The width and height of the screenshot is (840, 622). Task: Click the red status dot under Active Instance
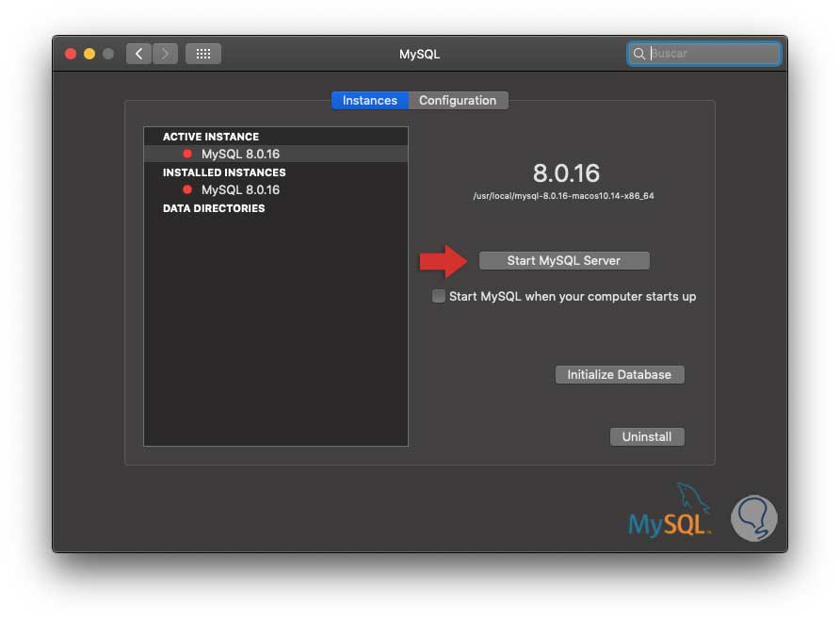tap(187, 154)
